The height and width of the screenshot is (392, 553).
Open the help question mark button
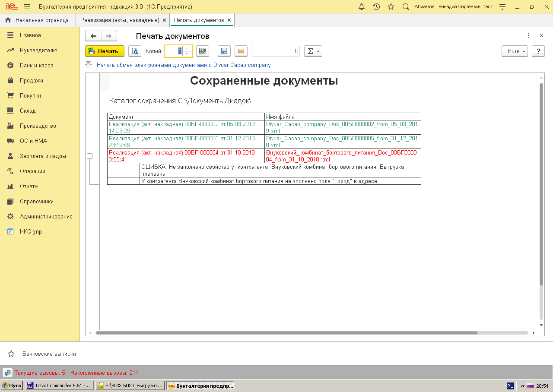[538, 51]
